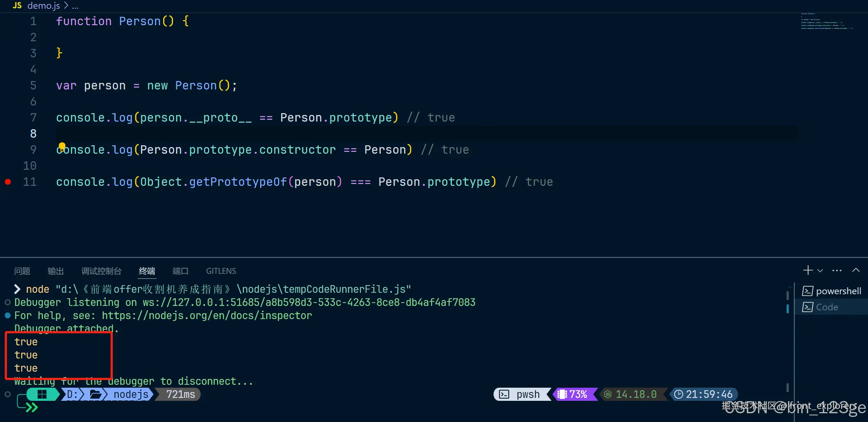Open the 调试控制台 tab
Image resolution: width=868 pixels, height=422 pixels.
101,271
